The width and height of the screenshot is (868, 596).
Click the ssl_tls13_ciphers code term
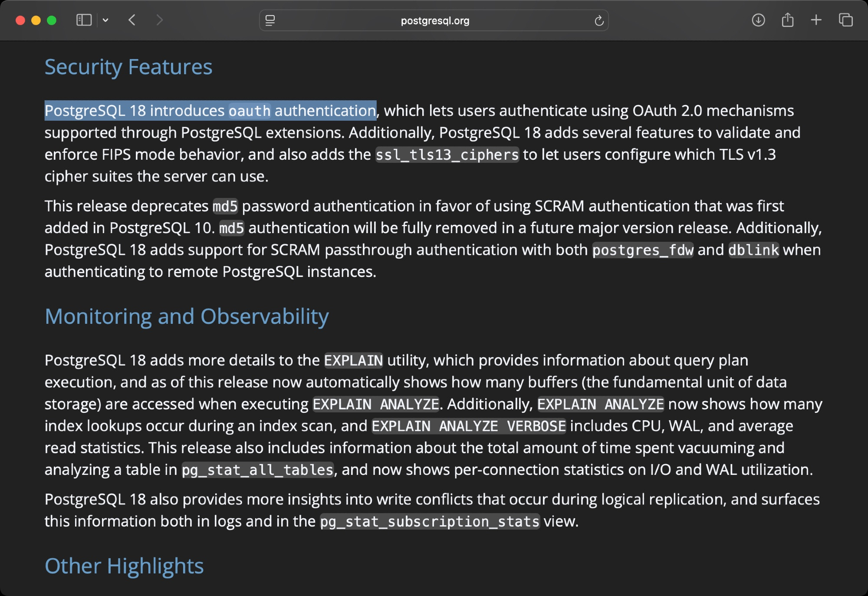(x=447, y=155)
